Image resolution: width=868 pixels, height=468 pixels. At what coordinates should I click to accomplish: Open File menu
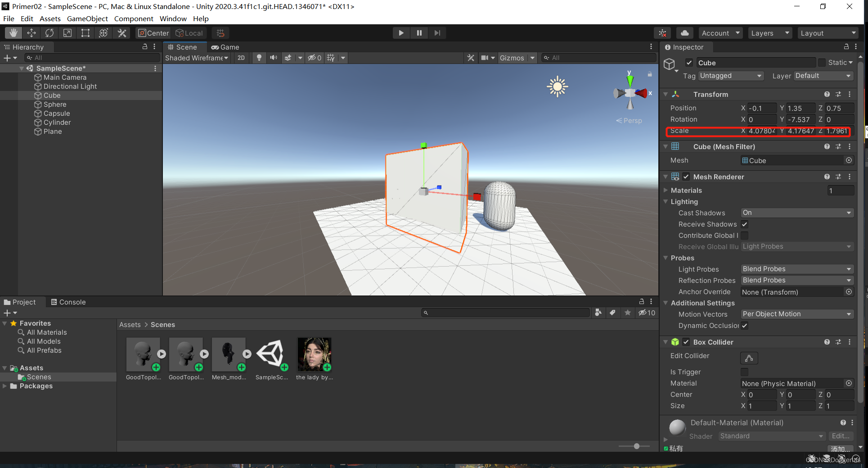point(9,18)
